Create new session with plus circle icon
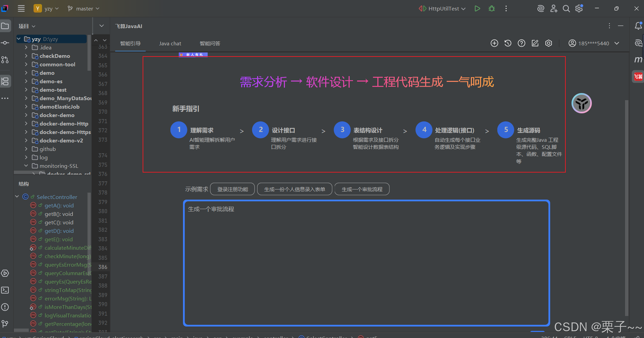644x338 pixels. (x=494, y=43)
